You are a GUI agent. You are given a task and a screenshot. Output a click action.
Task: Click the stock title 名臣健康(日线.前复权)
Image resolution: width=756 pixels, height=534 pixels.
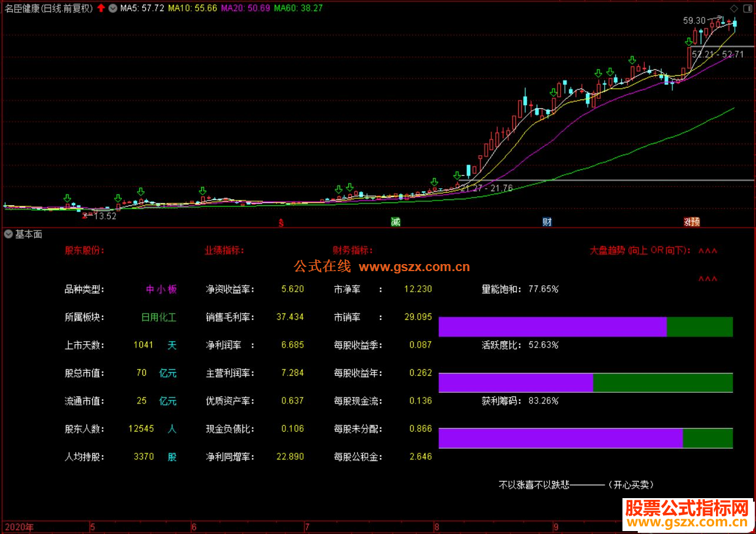pyautogui.click(x=48, y=8)
